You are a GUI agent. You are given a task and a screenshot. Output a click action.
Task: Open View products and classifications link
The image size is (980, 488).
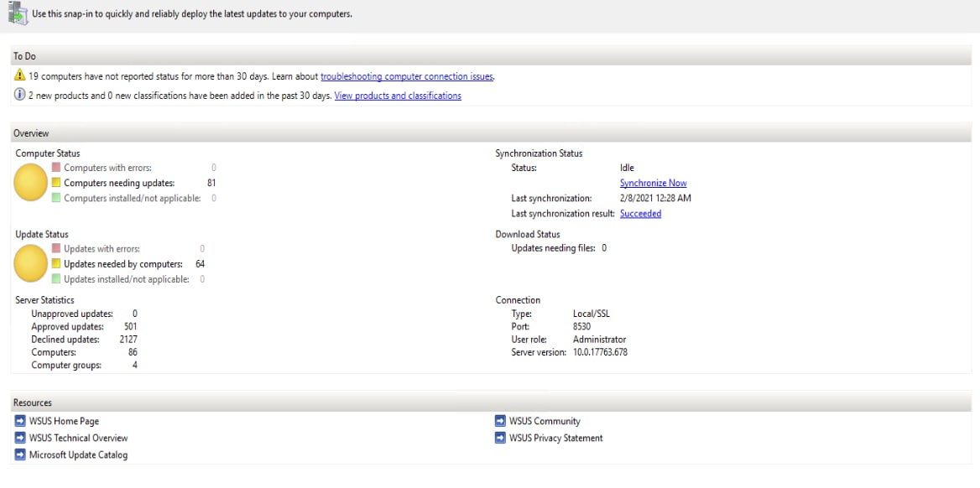coord(398,96)
